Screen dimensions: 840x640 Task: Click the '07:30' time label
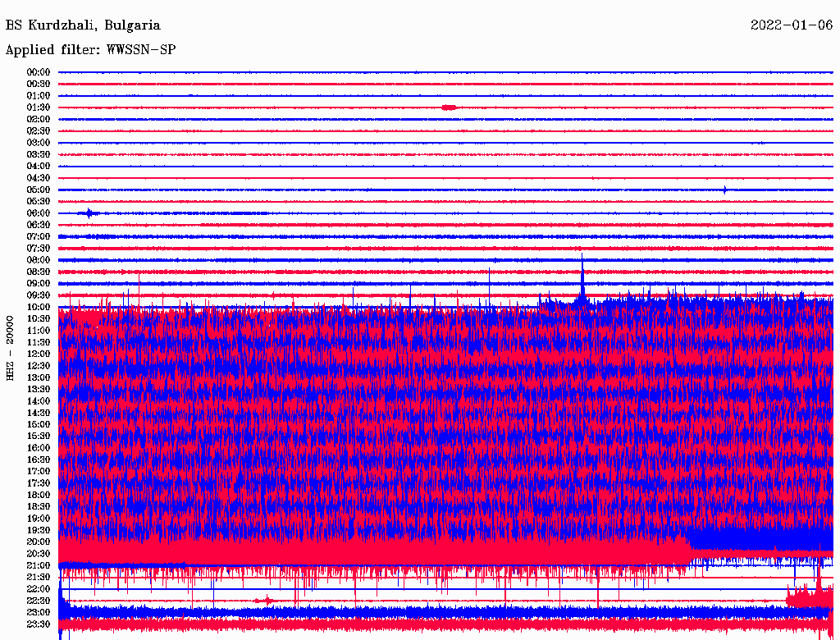point(39,248)
